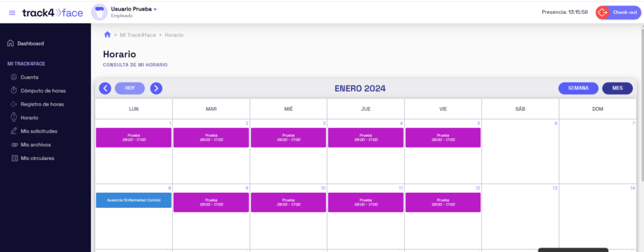
Task: Open Mis circulares section
Action: (x=37, y=158)
